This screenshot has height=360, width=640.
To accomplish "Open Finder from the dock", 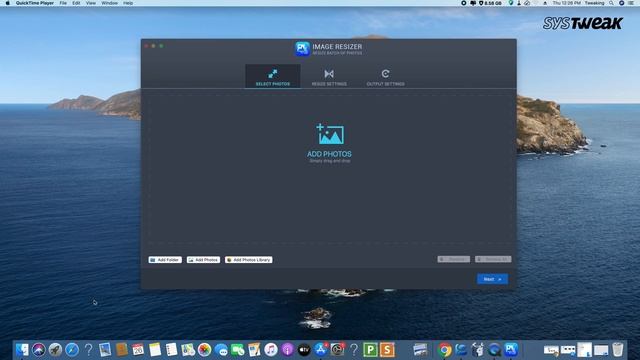I will coord(22,350).
